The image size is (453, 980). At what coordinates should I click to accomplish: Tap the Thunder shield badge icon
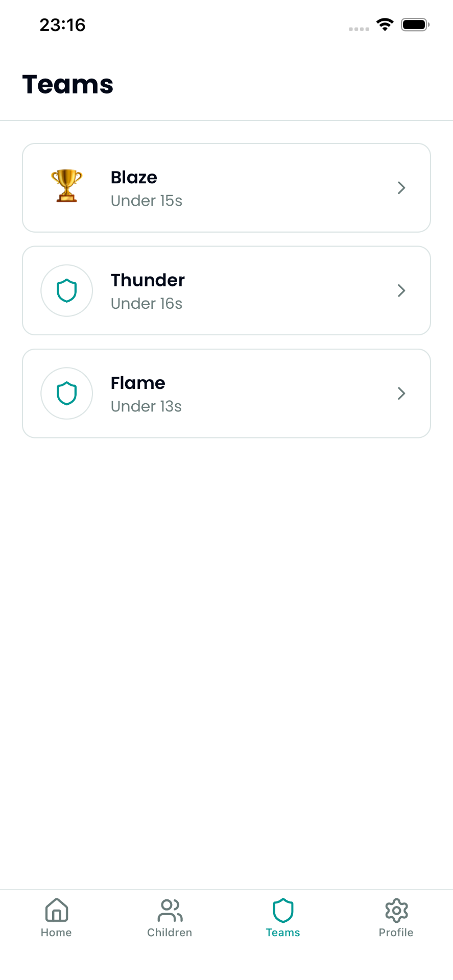coord(66,291)
